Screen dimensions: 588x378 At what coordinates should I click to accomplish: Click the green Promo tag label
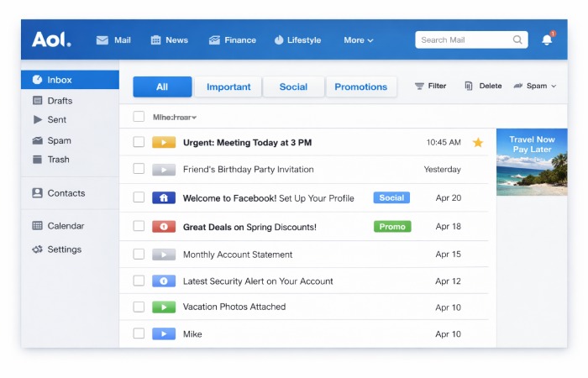392,227
